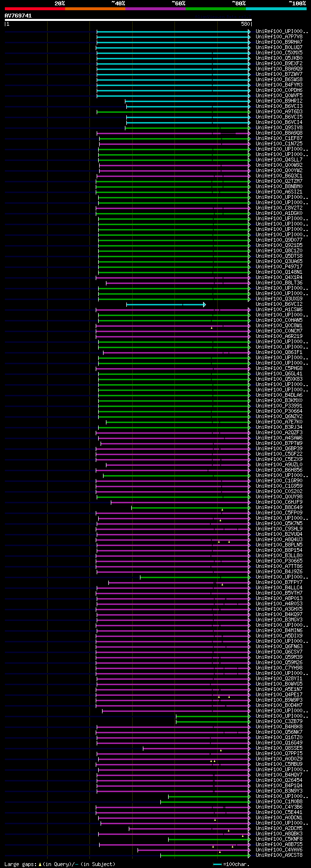Select the UniRef100_Q8SSE5 label

tap(279, 748)
